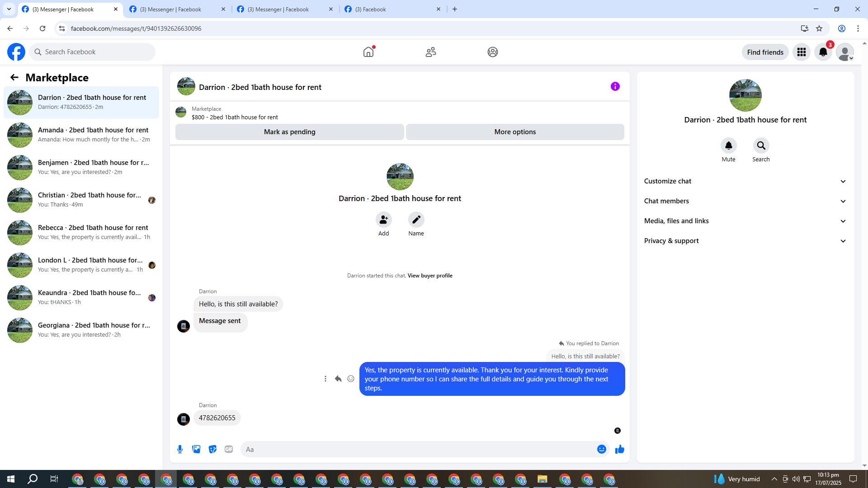Viewport: 868px width, 488px height.
Task: Open the notifications bell
Action: [823, 52]
